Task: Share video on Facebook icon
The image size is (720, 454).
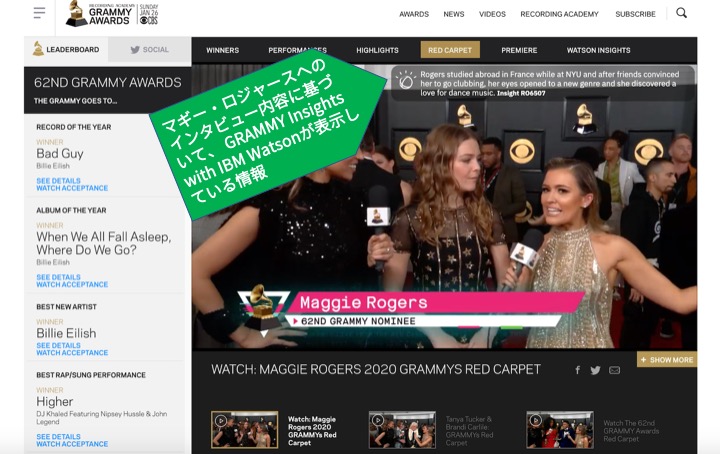Action: click(578, 370)
